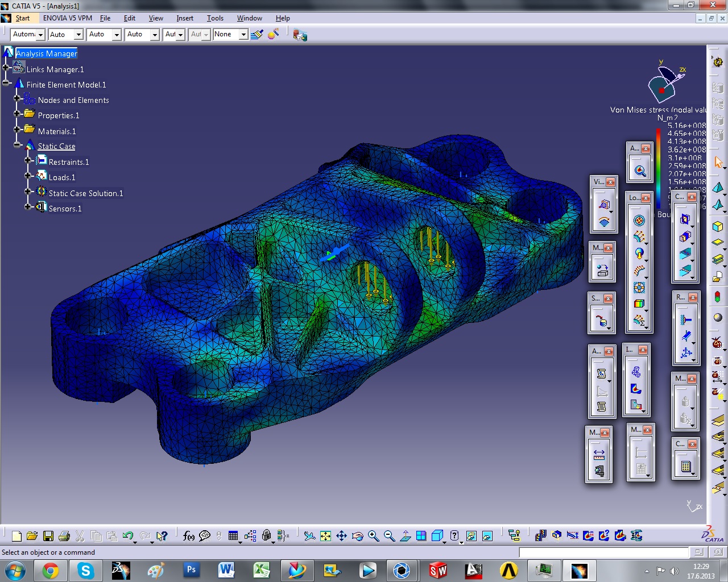
Task: Open the View menu
Action: pos(156,18)
